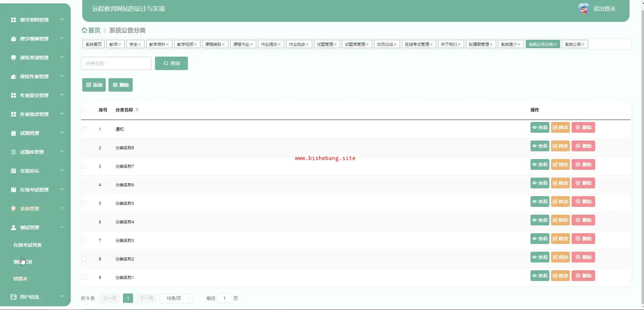Switch to the 系统首页 tab
The image size is (644, 310).
[x=94, y=44]
